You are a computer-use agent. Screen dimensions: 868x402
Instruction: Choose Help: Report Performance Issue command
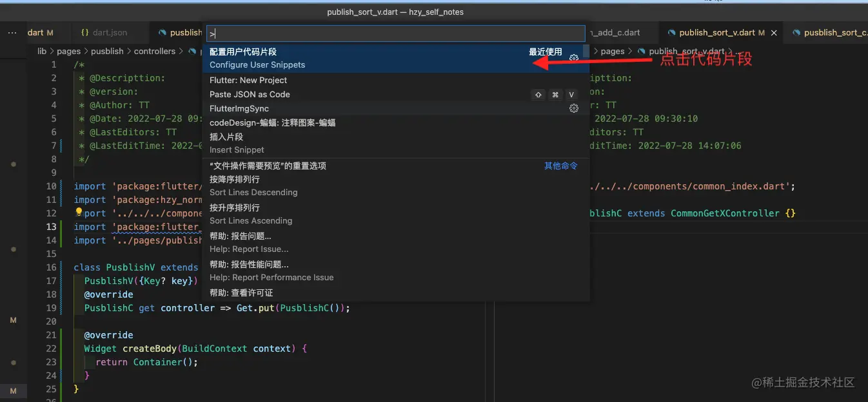coord(395,271)
